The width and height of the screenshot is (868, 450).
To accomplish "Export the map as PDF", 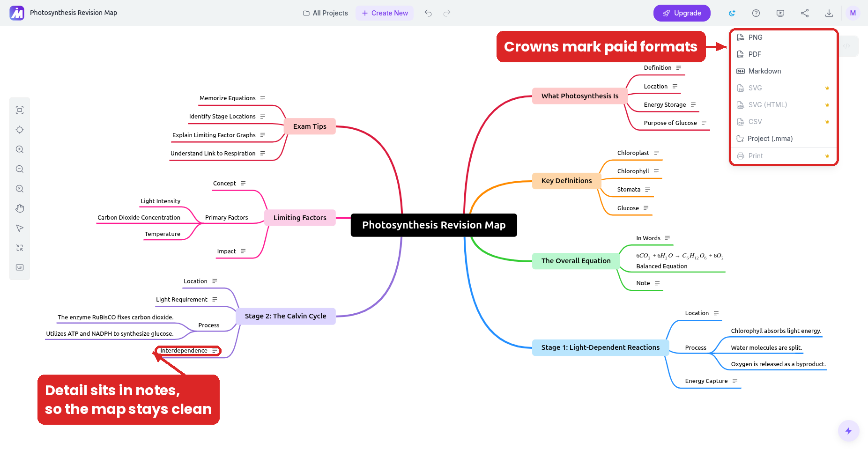I will tap(784, 54).
